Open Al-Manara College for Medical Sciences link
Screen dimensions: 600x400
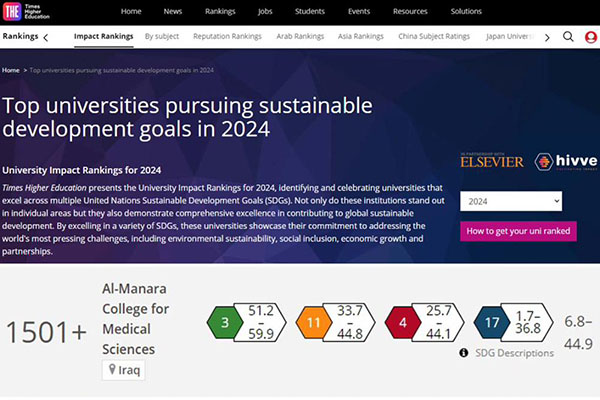point(135,319)
